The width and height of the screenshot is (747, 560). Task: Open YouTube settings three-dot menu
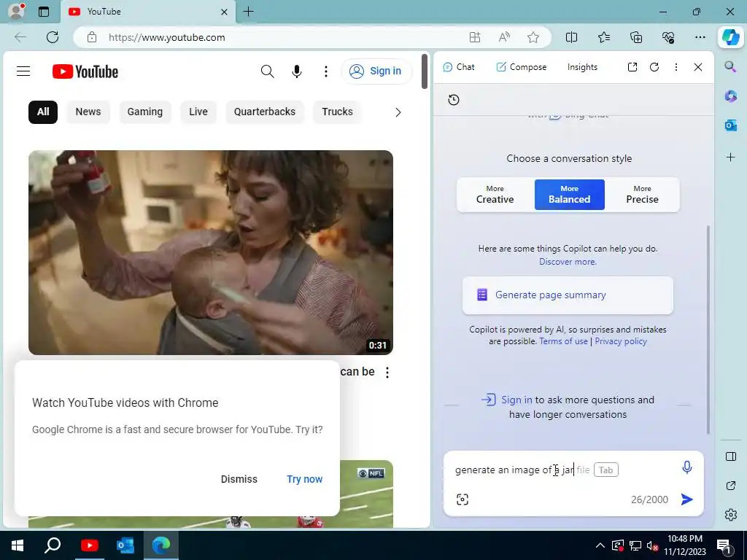click(326, 71)
